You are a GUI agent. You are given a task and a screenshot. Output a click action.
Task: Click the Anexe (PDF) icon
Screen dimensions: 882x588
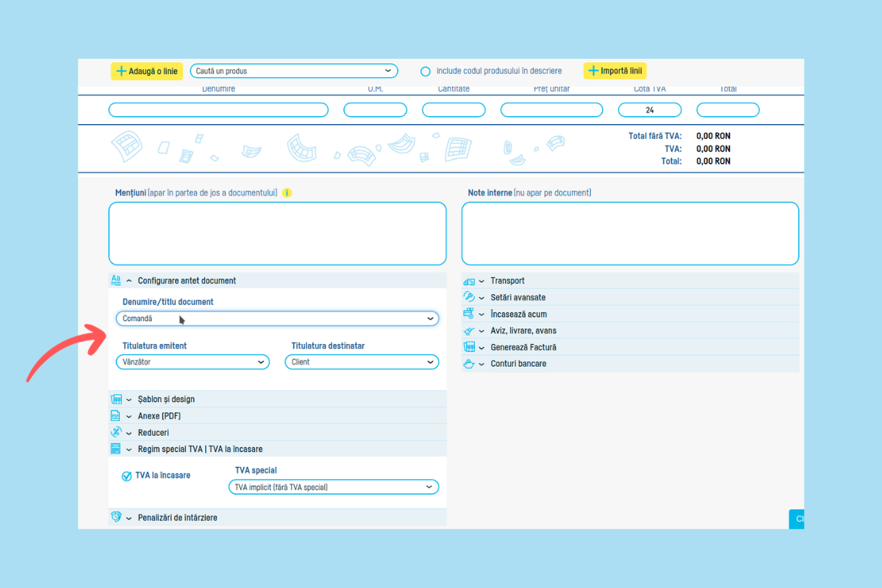tap(115, 416)
